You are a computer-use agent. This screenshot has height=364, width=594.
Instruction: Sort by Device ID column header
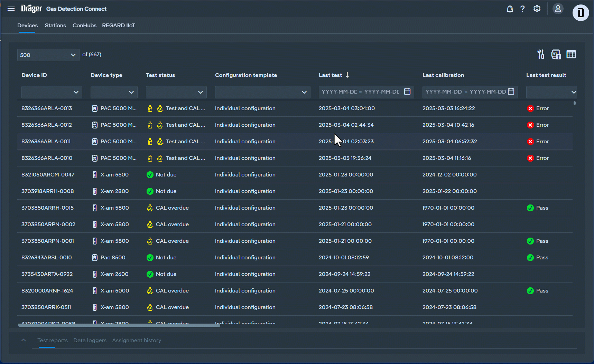click(x=34, y=75)
